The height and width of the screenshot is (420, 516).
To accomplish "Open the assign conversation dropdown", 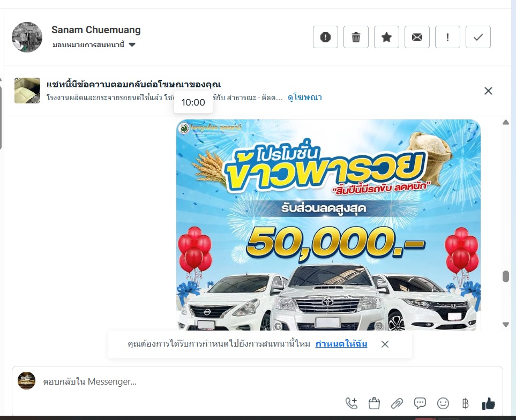I will tap(94, 44).
